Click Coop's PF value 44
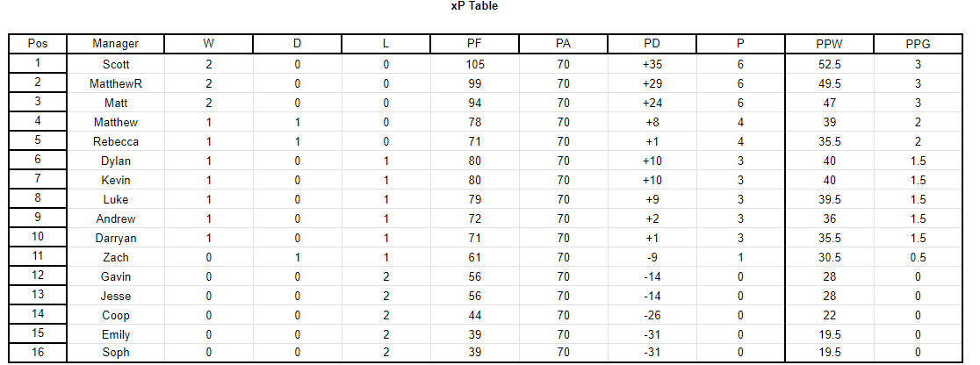Screen dimensions: 980x365 click(x=474, y=316)
